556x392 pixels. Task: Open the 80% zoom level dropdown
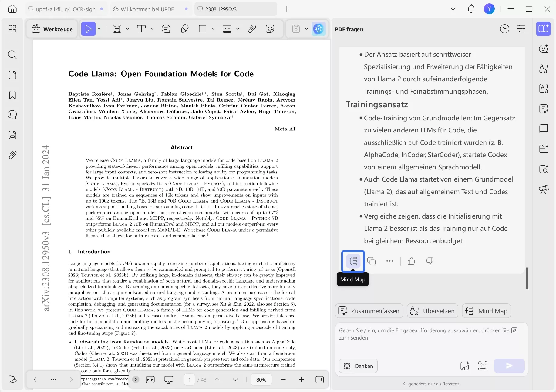(261, 380)
